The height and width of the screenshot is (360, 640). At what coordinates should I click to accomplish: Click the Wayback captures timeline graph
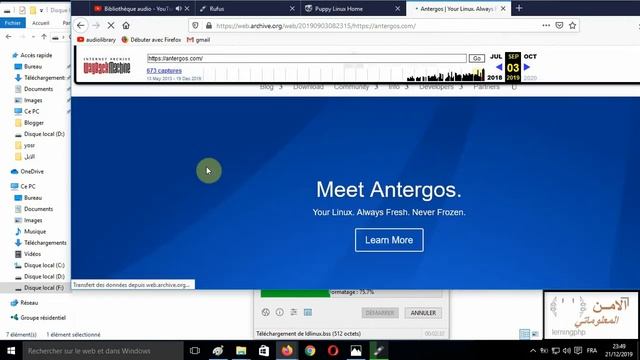click(x=345, y=75)
